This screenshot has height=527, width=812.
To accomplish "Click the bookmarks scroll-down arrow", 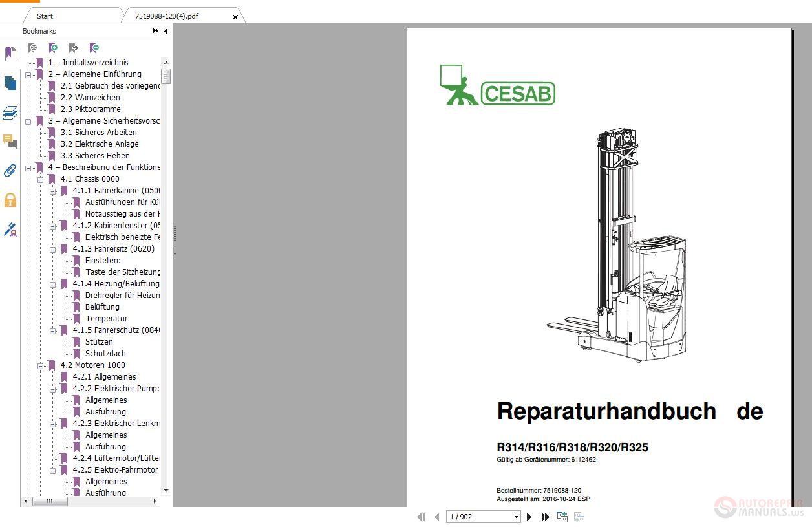I will coord(166,491).
